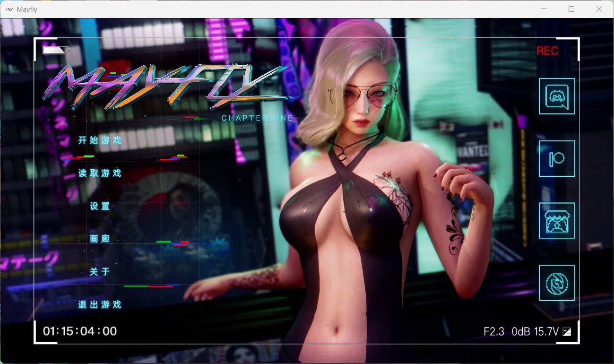Click the 0dB audio level readout
The height and width of the screenshot is (364, 614).
521,331
